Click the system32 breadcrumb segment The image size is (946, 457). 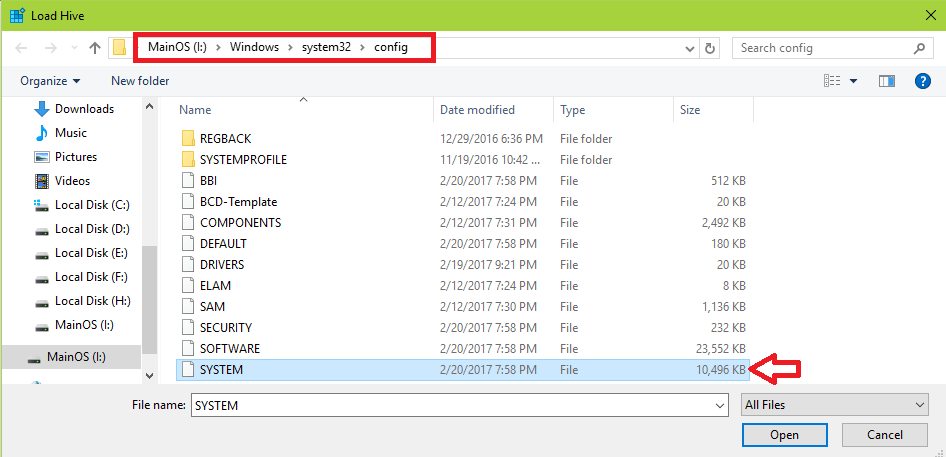(x=326, y=48)
